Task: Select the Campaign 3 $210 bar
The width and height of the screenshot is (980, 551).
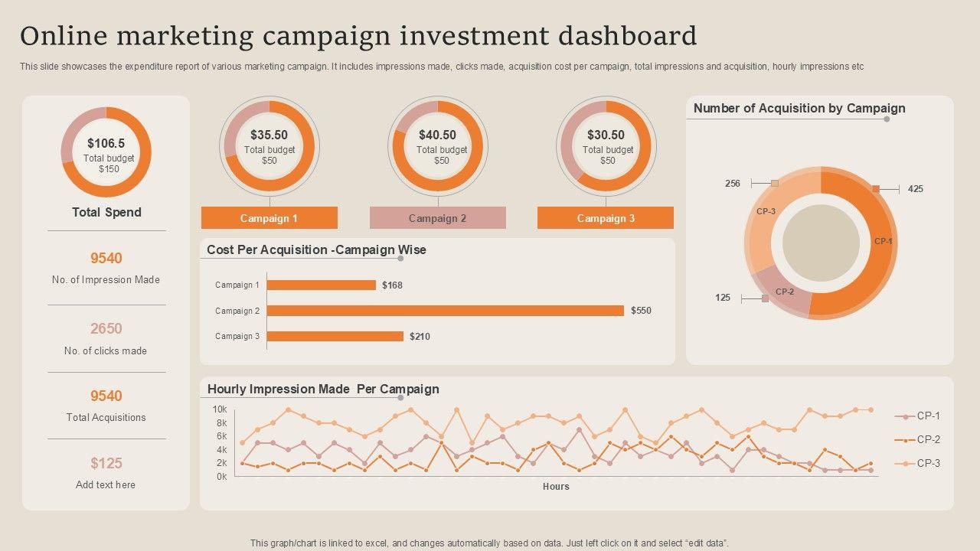Action: tap(335, 337)
